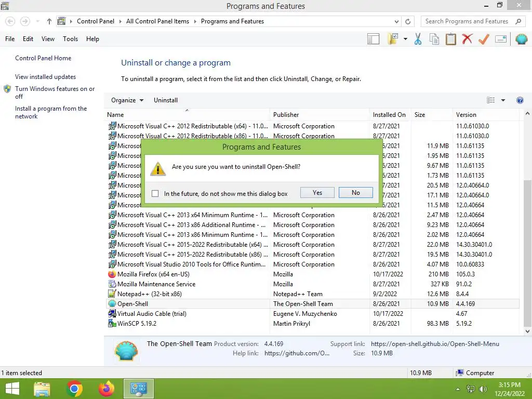This screenshot has width=532, height=399.
Task: Click the Move To folder toolbar icon
Action: (x=393, y=39)
